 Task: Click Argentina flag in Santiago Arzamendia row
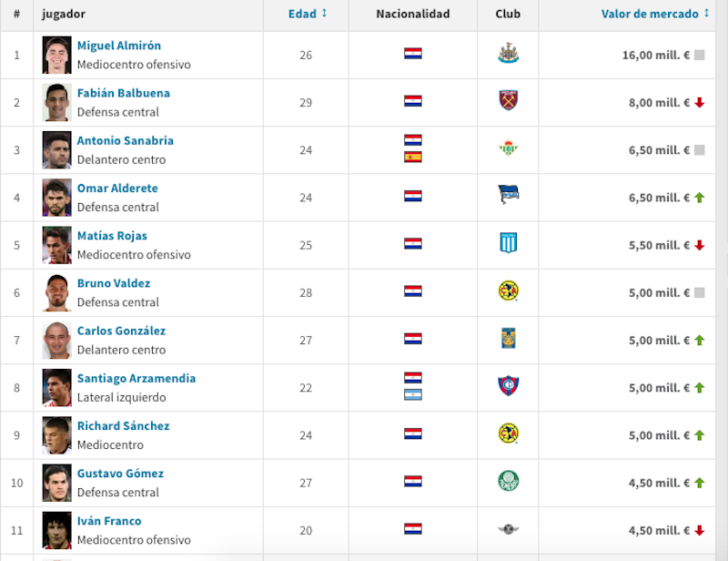pyautogui.click(x=413, y=394)
